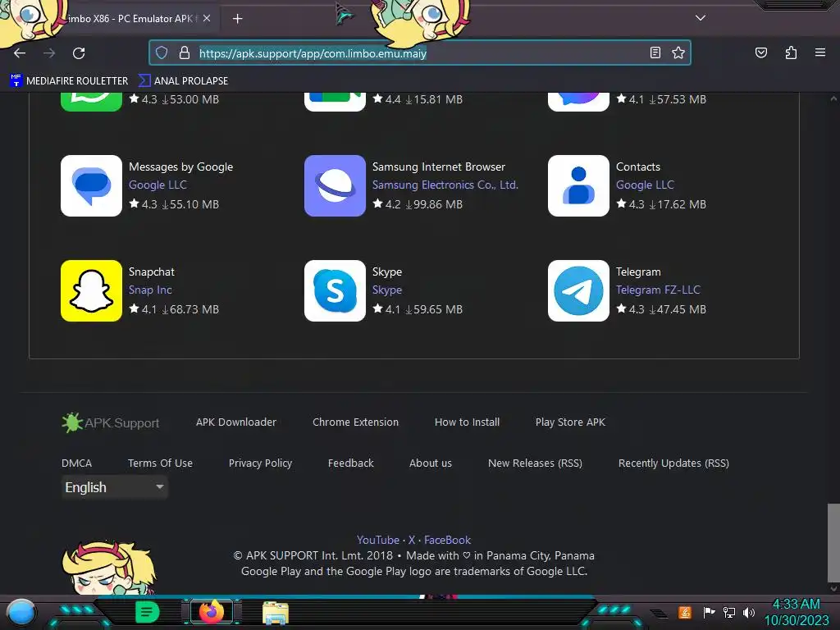Bookmark this page with the star
The width and height of the screenshot is (840, 630).
[678, 52]
